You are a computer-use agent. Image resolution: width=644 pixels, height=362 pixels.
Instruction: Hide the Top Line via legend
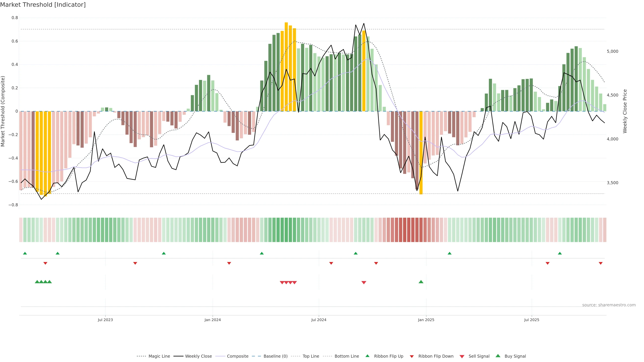pyautogui.click(x=311, y=356)
